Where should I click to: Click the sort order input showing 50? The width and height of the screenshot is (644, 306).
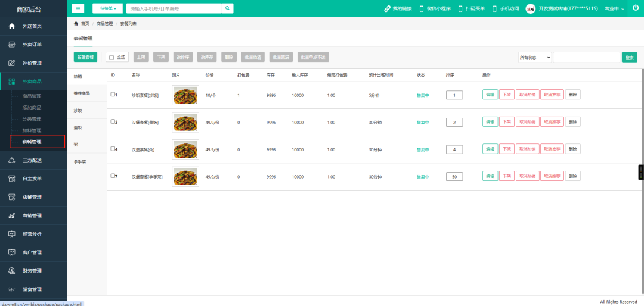tap(454, 177)
